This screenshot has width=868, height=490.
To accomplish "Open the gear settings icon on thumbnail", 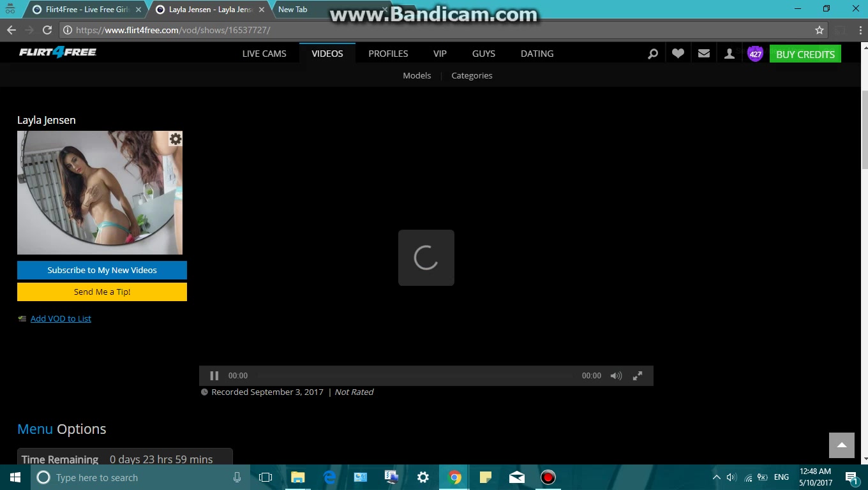I will pyautogui.click(x=176, y=139).
